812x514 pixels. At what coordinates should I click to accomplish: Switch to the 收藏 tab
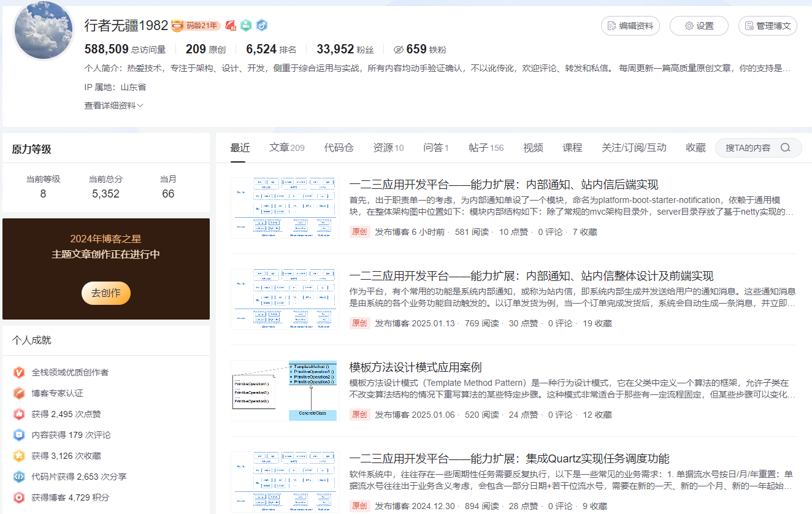[695, 147]
